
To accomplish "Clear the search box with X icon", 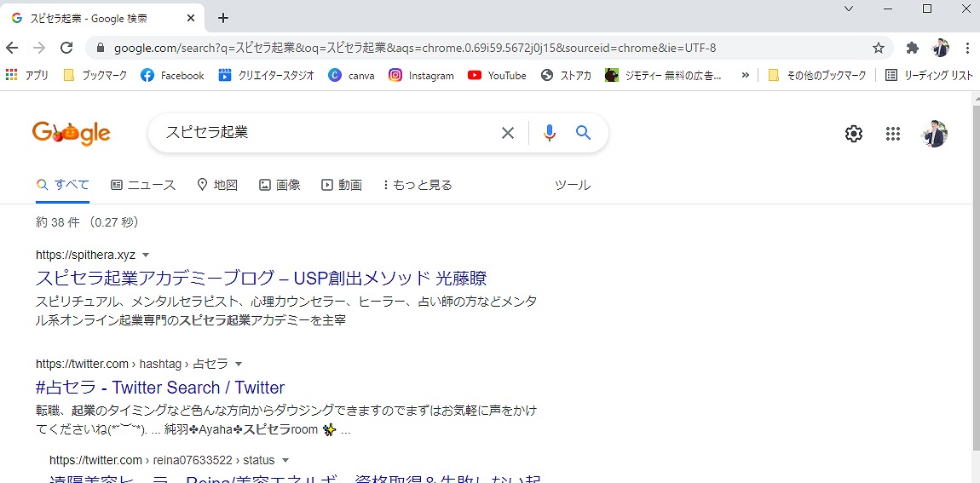I will 508,133.
